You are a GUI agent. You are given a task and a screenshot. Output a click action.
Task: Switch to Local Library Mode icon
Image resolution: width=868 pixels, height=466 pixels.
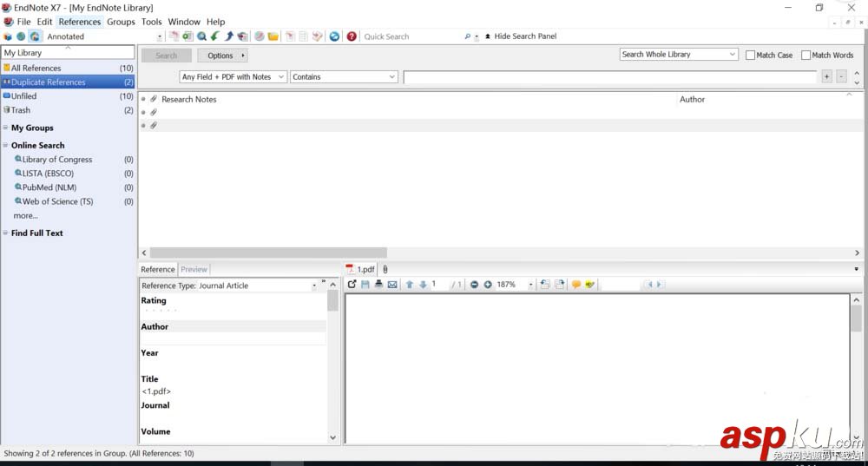(8, 36)
